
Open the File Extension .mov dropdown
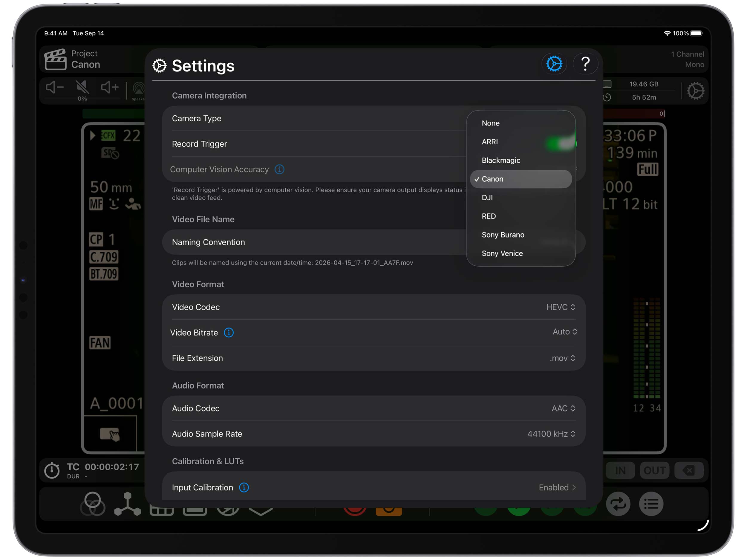coord(562,358)
